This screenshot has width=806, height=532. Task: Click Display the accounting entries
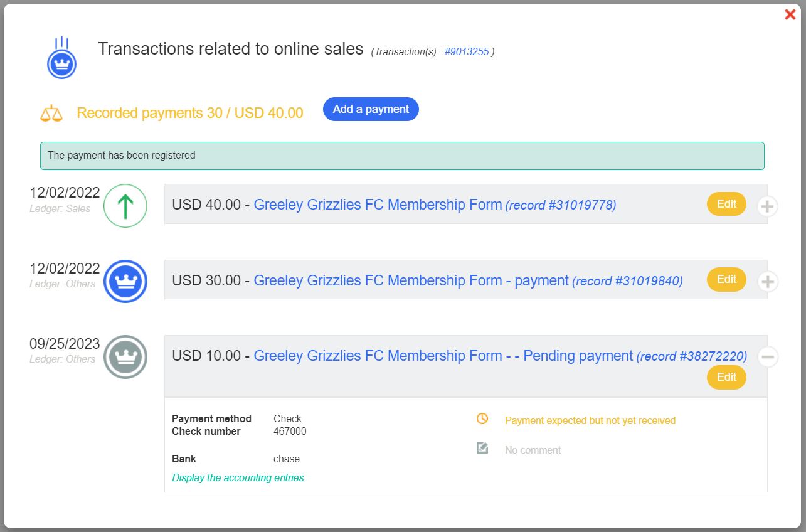[238, 477]
